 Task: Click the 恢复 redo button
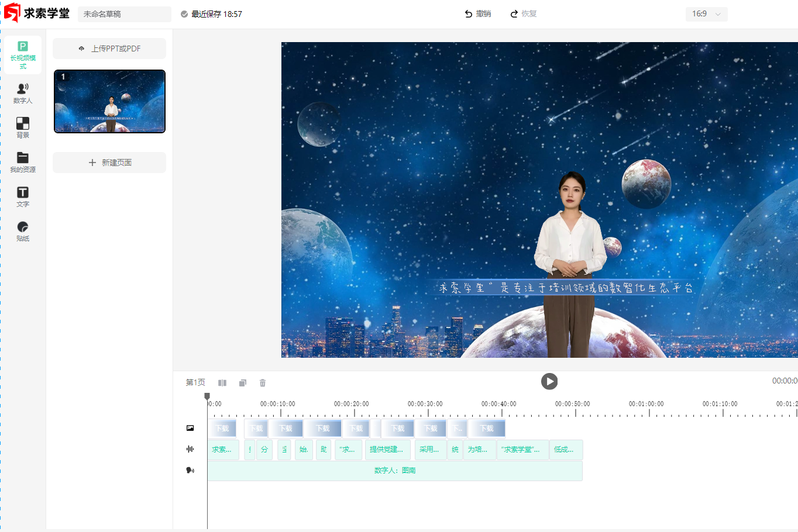[523, 13]
